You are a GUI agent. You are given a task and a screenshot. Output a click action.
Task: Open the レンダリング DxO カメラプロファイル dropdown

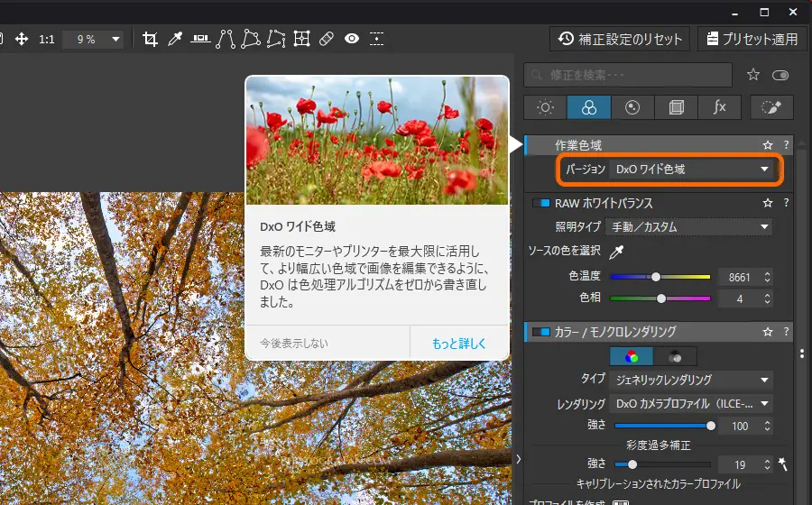point(691,404)
